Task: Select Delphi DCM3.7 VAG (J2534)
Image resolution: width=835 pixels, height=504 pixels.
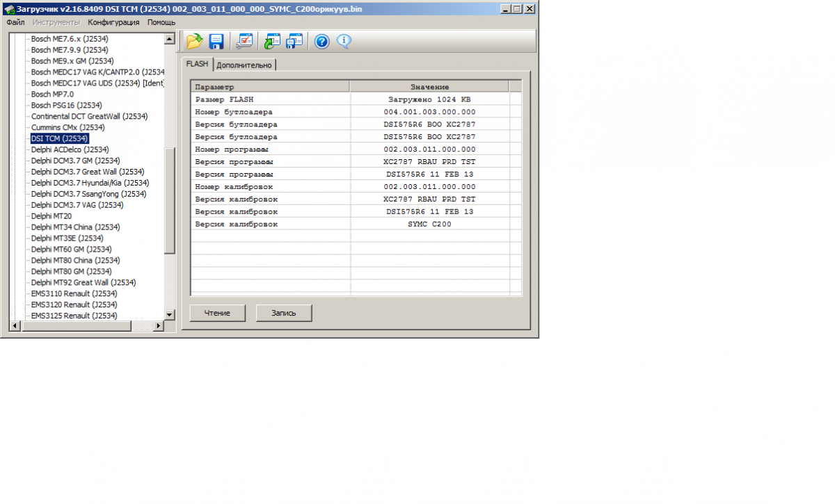Action: (x=77, y=205)
